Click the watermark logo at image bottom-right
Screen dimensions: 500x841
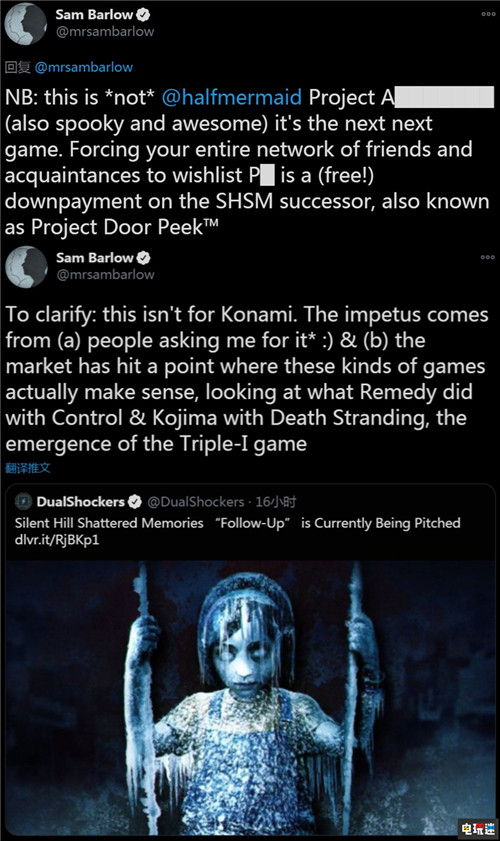(x=479, y=829)
